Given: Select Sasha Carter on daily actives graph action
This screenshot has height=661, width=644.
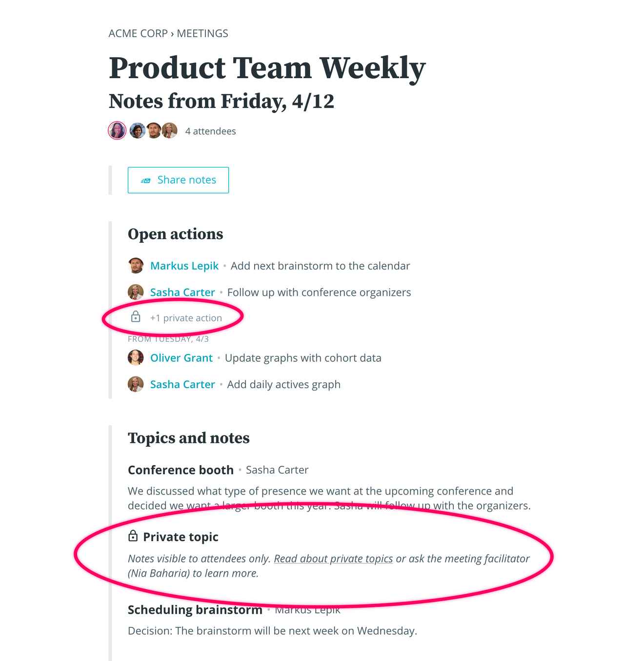Looking at the screenshot, I should [x=182, y=385].
